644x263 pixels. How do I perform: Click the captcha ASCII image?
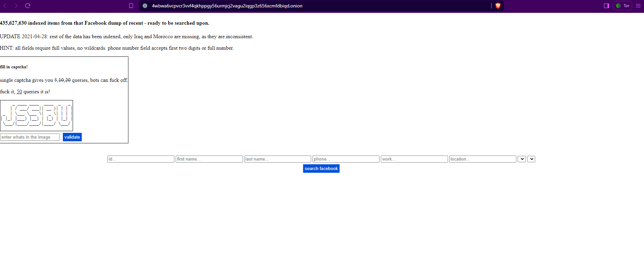click(x=36, y=116)
